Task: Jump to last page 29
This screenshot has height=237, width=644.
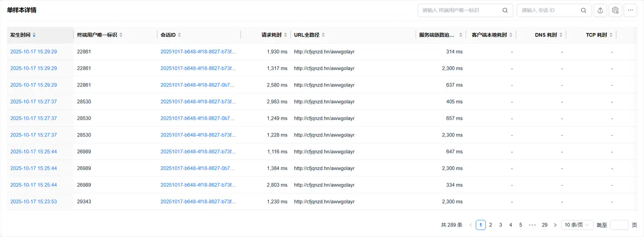Action: pos(544,225)
